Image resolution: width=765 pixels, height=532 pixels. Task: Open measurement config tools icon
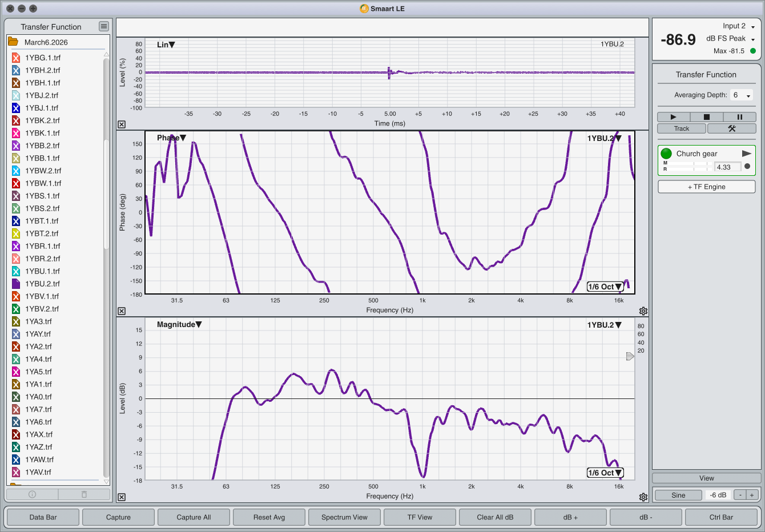pos(731,128)
